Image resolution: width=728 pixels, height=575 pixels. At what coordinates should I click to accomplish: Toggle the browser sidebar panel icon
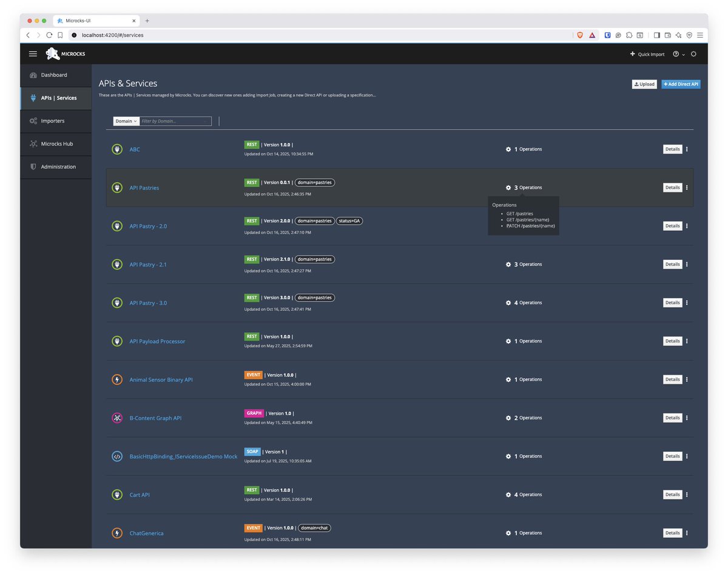(656, 35)
